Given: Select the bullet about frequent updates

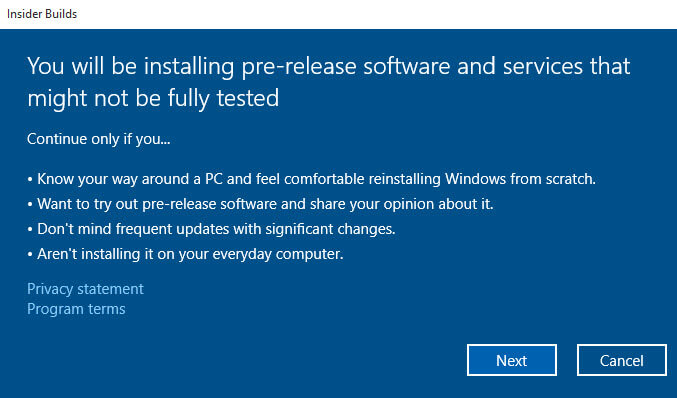Looking at the screenshot, I should (x=211, y=229).
